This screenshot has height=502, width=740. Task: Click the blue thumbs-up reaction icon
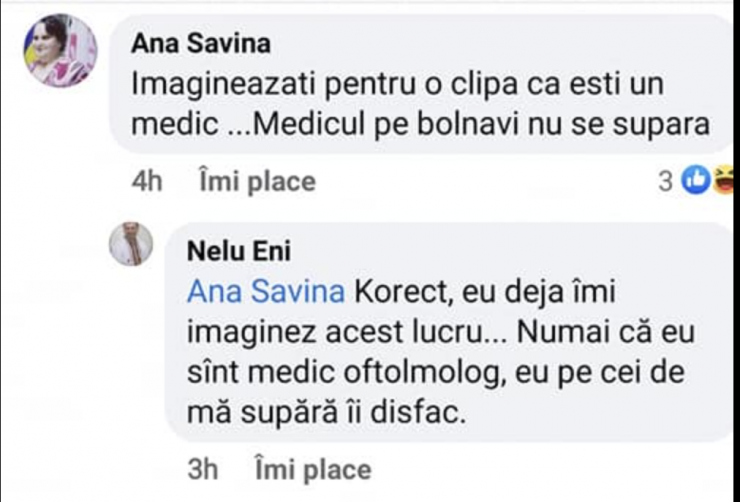click(x=696, y=180)
